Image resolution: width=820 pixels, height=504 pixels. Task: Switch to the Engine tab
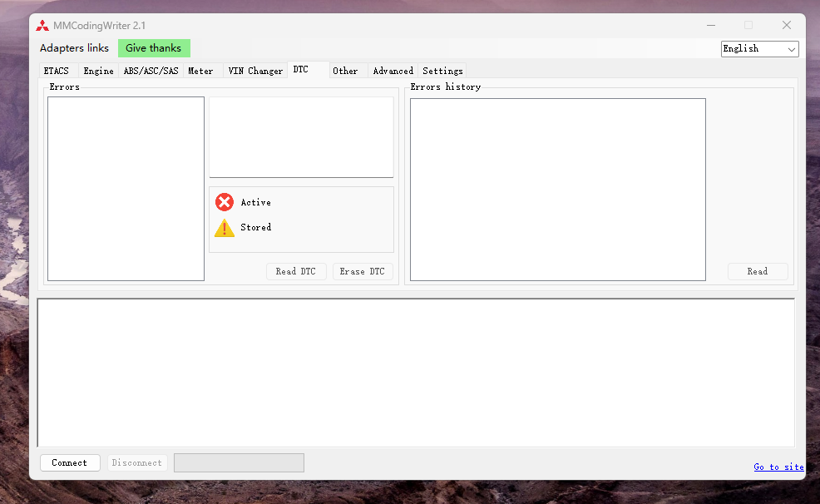(x=98, y=71)
